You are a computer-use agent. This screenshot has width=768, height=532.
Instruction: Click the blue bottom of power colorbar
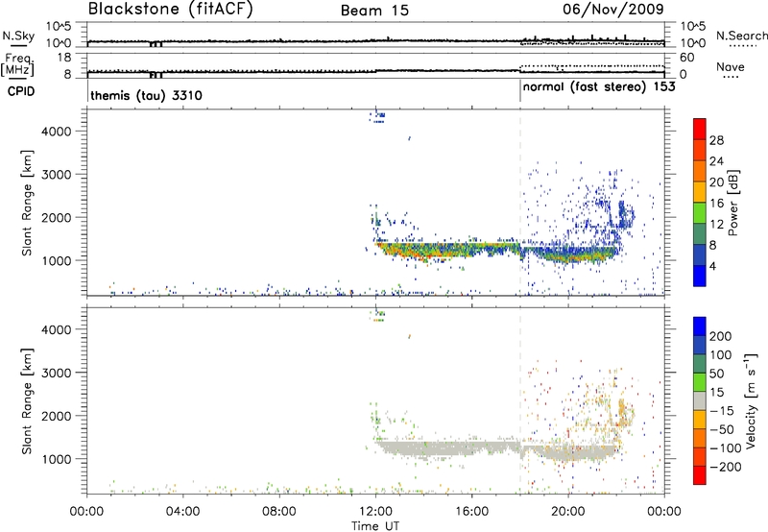pyautogui.click(x=700, y=277)
